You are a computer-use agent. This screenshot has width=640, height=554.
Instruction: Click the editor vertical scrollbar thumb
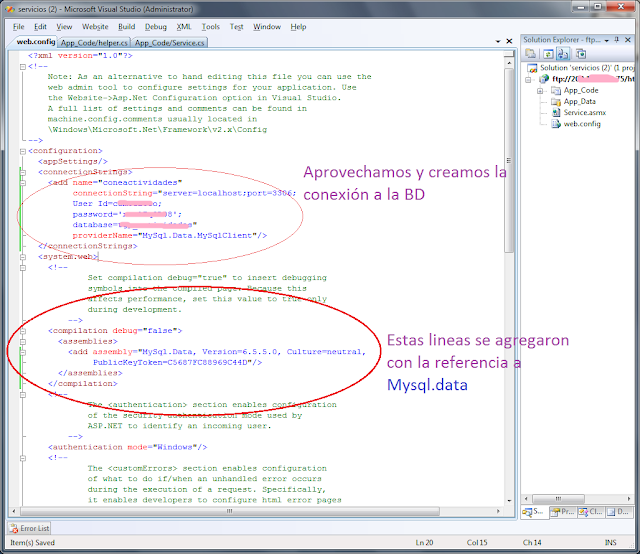point(509,160)
